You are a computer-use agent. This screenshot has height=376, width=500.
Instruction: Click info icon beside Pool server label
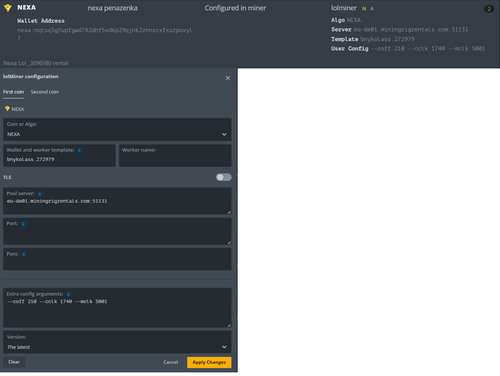(x=40, y=194)
